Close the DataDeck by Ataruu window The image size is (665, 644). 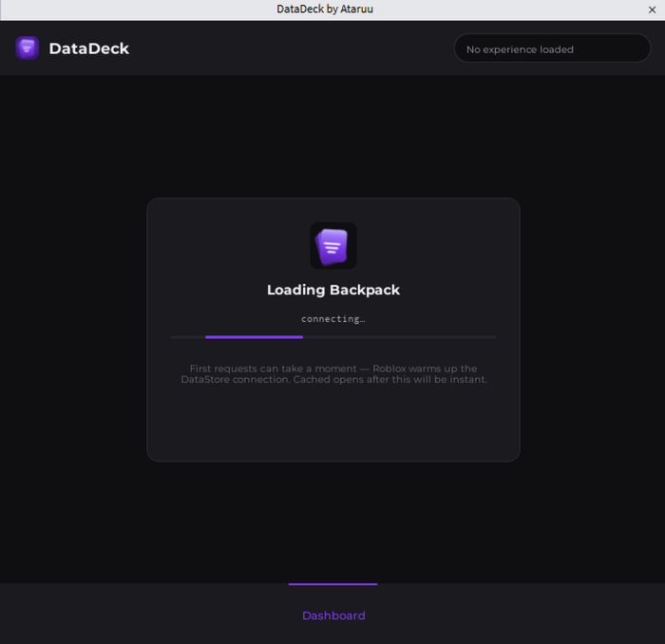[x=652, y=9]
